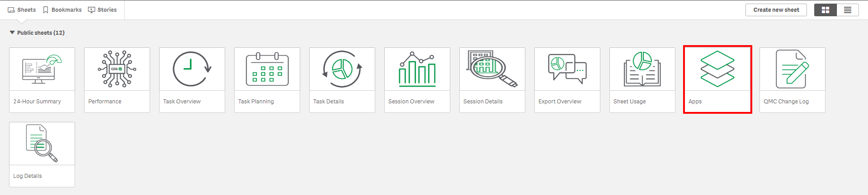Click the Log Details sheet title
The width and height of the screenshot is (868, 195).
(28, 176)
